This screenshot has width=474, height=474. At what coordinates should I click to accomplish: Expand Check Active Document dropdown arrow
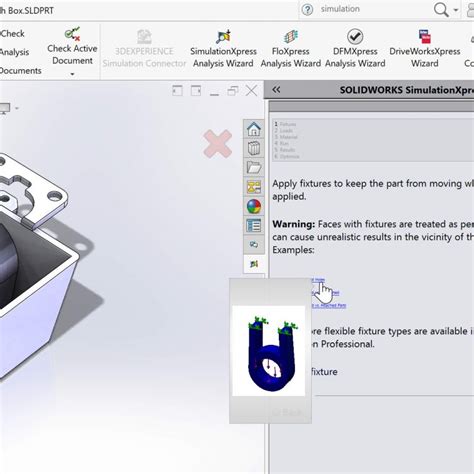pyautogui.click(x=72, y=74)
